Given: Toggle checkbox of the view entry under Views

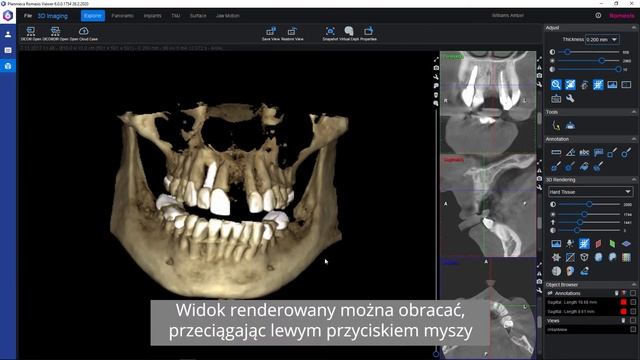Looking at the screenshot, I should click(x=633, y=329).
